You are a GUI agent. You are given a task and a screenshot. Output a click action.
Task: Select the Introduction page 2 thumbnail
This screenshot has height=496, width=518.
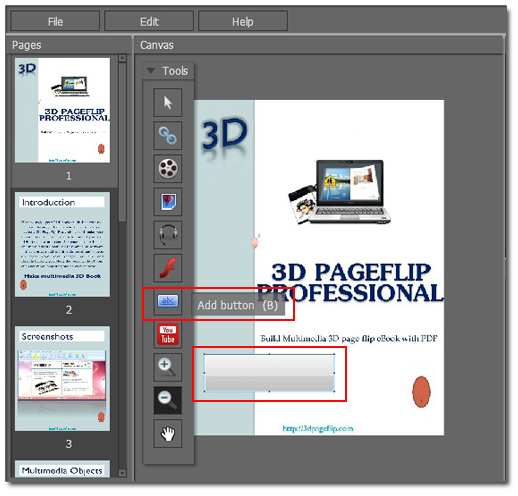coord(62,244)
